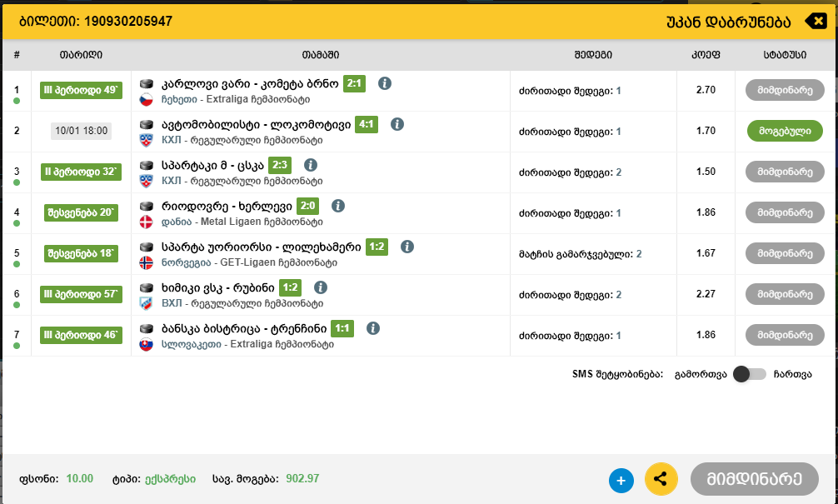Click hockey puck icon beside ავტომობილისტი
Image resolution: width=838 pixels, height=504 pixels.
coord(147,124)
